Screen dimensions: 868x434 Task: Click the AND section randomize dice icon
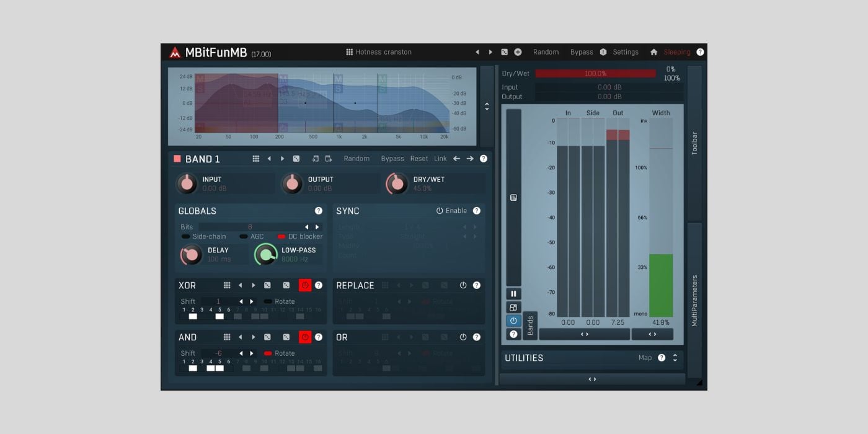pos(267,337)
